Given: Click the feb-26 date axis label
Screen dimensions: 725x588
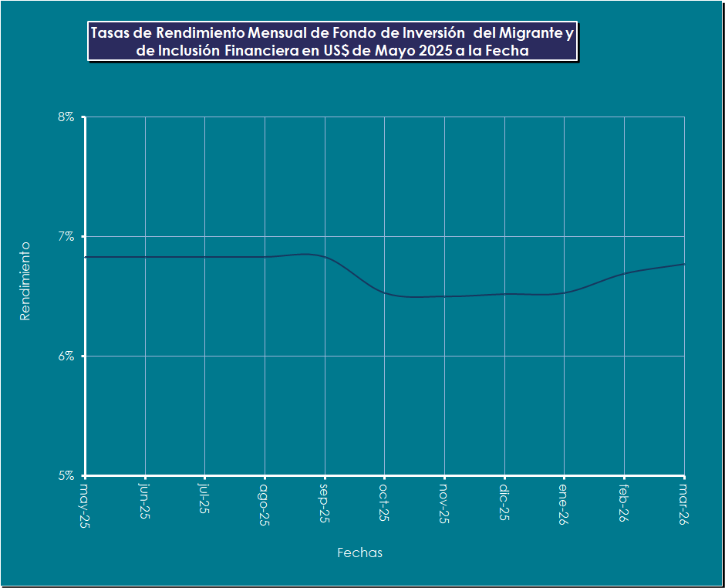Looking at the screenshot, I should coord(624,503).
